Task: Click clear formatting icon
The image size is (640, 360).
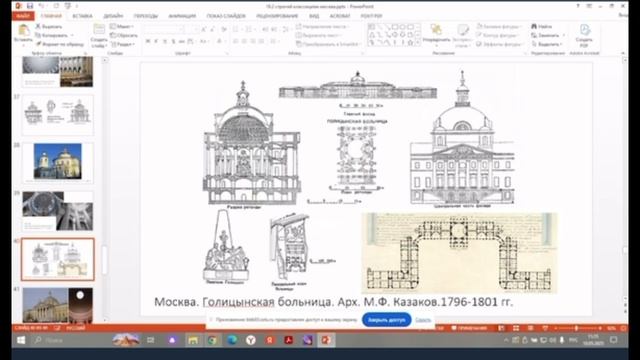Action: (224, 29)
